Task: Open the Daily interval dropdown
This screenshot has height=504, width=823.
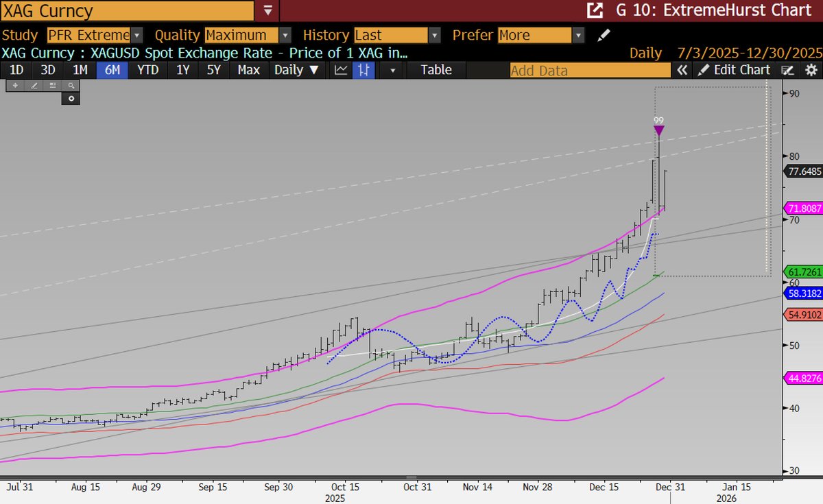Action: pos(296,69)
